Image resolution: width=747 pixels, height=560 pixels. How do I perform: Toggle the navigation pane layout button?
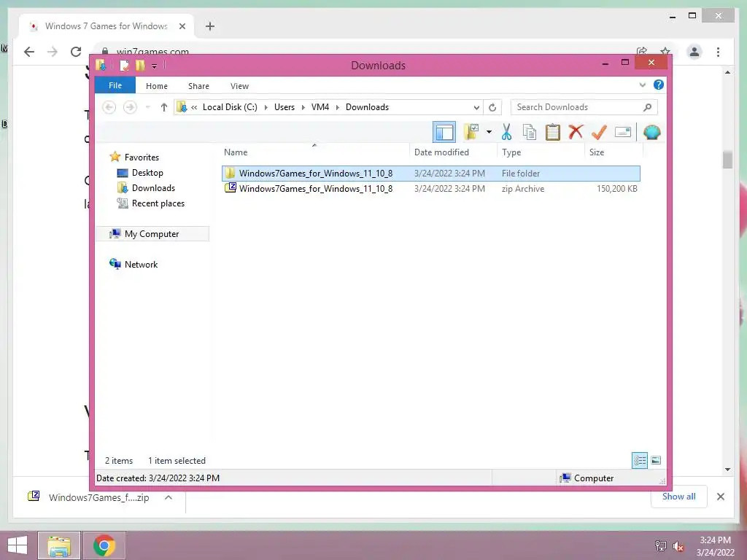point(444,133)
